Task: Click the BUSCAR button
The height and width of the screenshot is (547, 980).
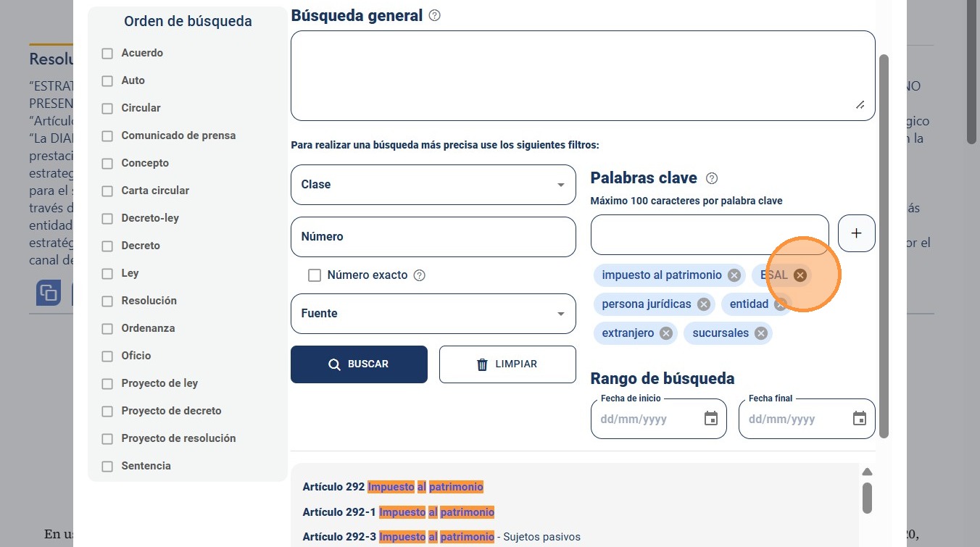Action: coord(359,364)
